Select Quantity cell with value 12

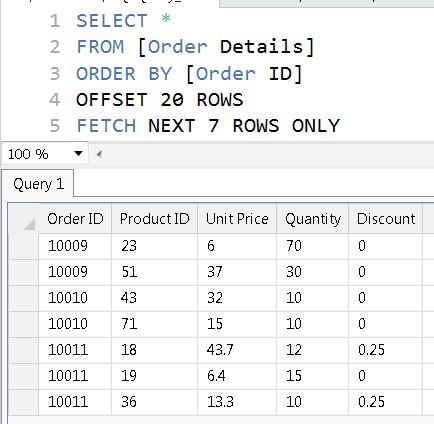coord(313,350)
